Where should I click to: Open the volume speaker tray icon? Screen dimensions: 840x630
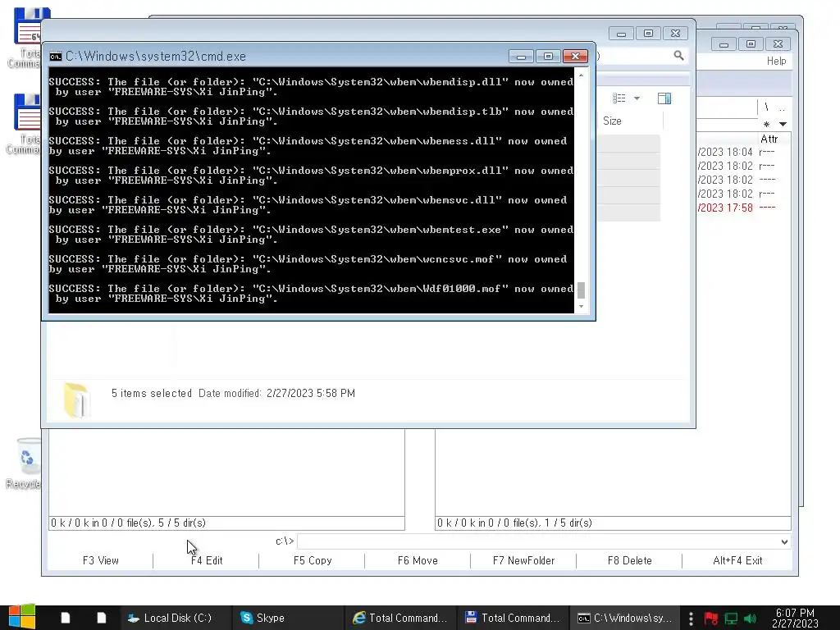[x=750, y=619]
